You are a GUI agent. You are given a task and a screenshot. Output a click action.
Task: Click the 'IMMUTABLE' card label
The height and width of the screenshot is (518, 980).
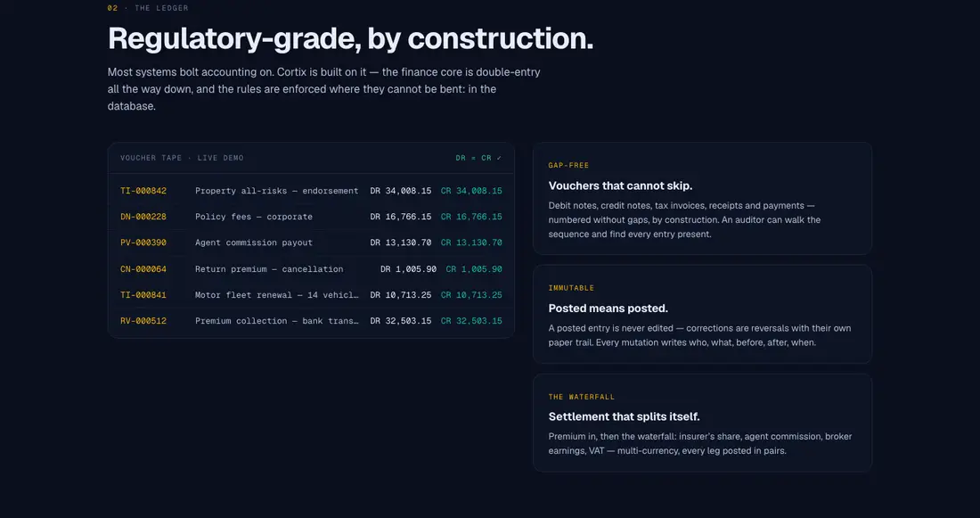coord(571,288)
